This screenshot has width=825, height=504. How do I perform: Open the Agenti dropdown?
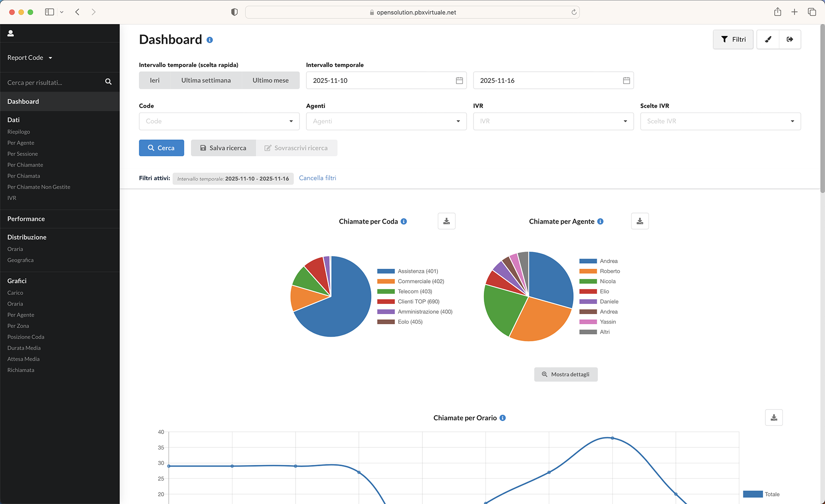pos(386,121)
